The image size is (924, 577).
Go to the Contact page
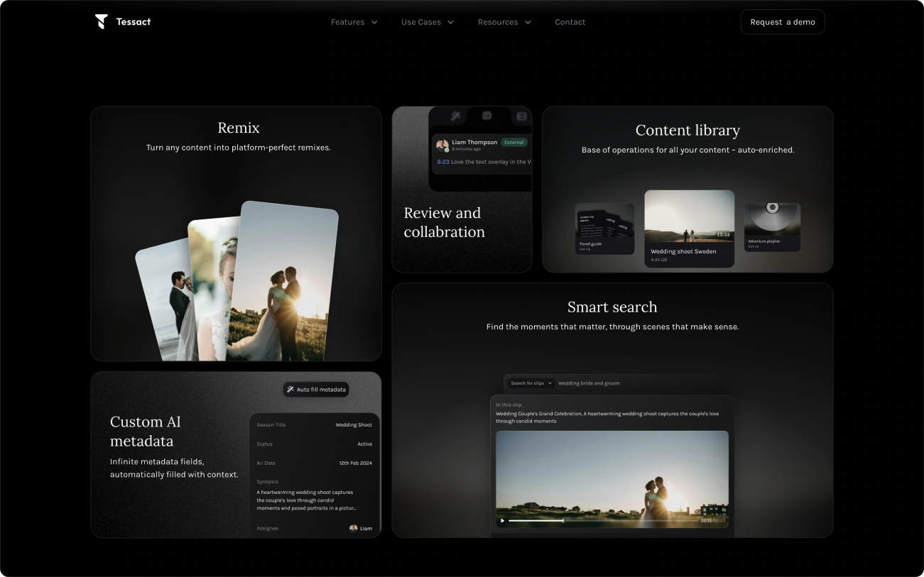[570, 22]
